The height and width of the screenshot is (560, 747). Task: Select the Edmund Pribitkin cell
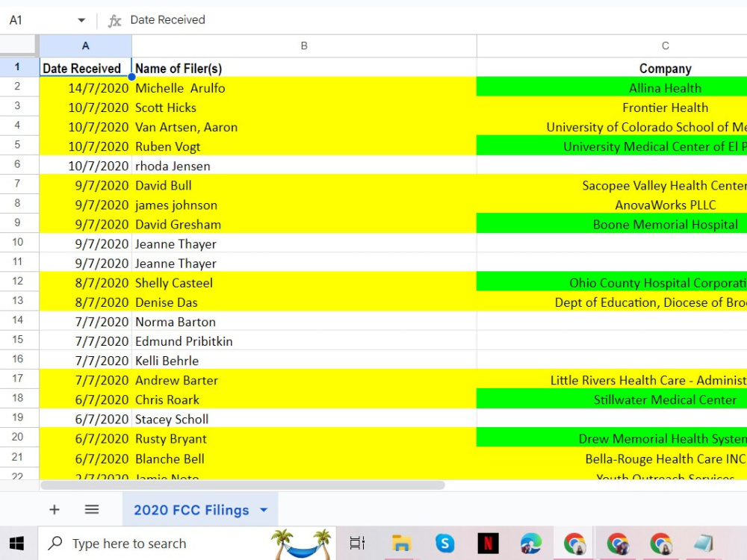[304, 341]
